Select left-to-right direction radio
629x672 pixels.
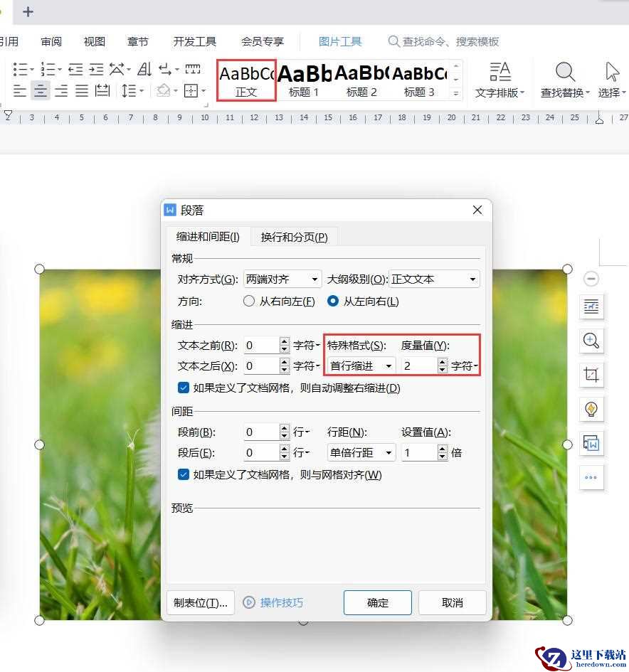pyautogui.click(x=333, y=302)
